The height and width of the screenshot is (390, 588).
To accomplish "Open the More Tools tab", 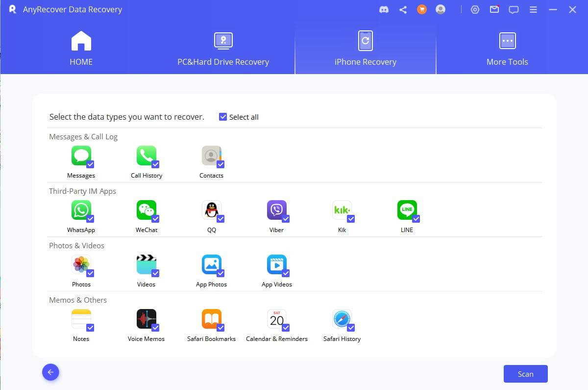I will coord(507,48).
